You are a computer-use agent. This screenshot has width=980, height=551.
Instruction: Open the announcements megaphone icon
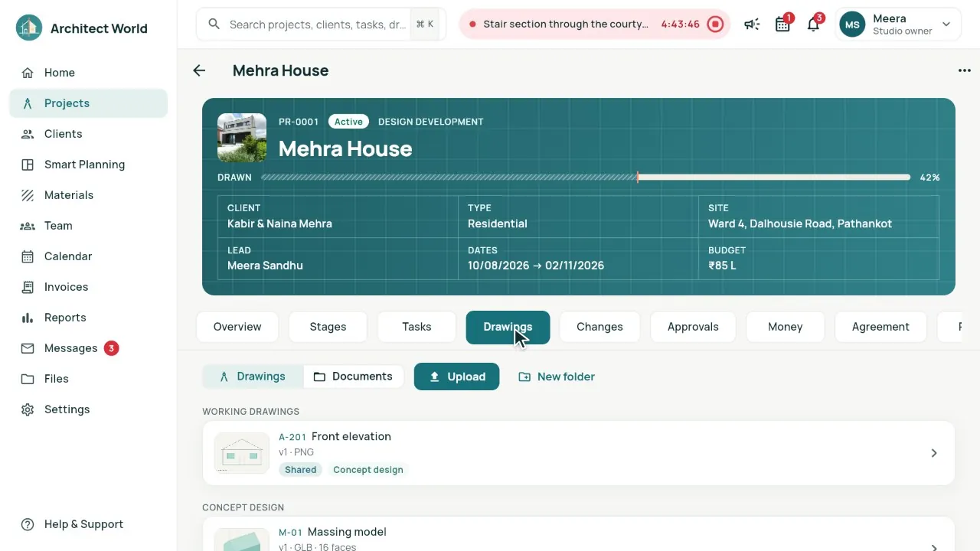752,24
